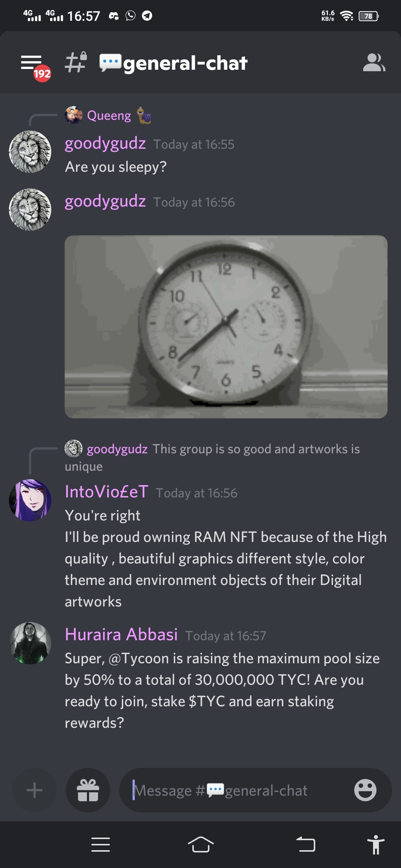Open the general-chat channel title
The height and width of the screenshot is (868, 401).
(173, 63)
